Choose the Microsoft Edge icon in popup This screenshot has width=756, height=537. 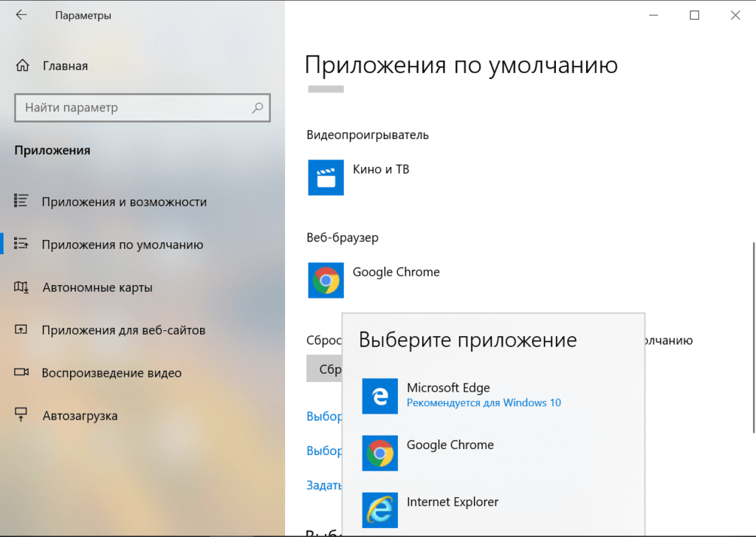click(x=380, y=396)
